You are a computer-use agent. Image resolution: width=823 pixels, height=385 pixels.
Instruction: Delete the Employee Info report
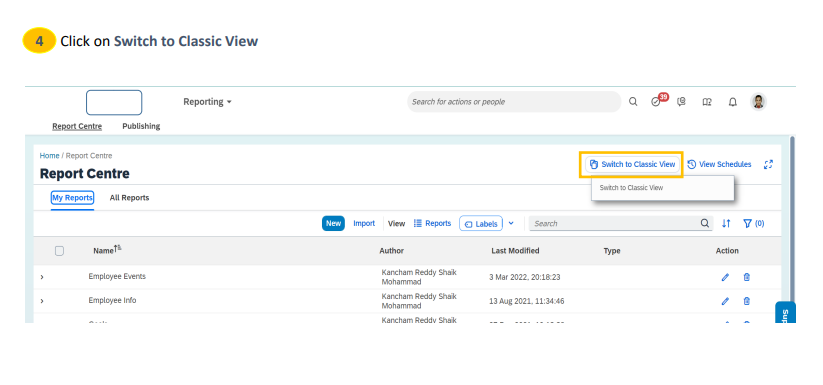click(x=746, y=301)
